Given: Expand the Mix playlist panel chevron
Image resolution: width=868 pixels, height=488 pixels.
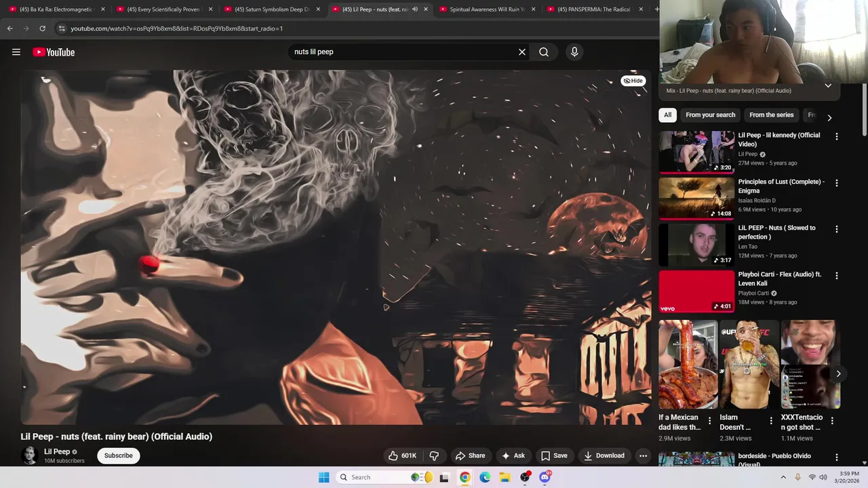Looking at the screenshot, I should 828,85.
